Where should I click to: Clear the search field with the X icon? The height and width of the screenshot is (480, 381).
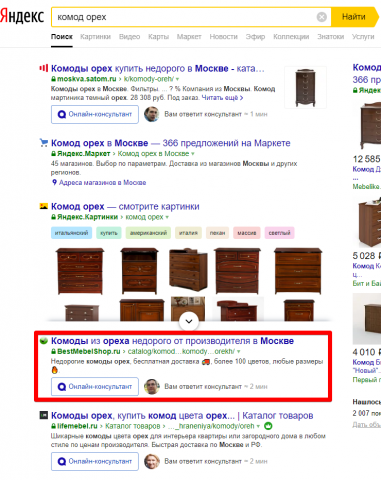(x=322, y=17)
